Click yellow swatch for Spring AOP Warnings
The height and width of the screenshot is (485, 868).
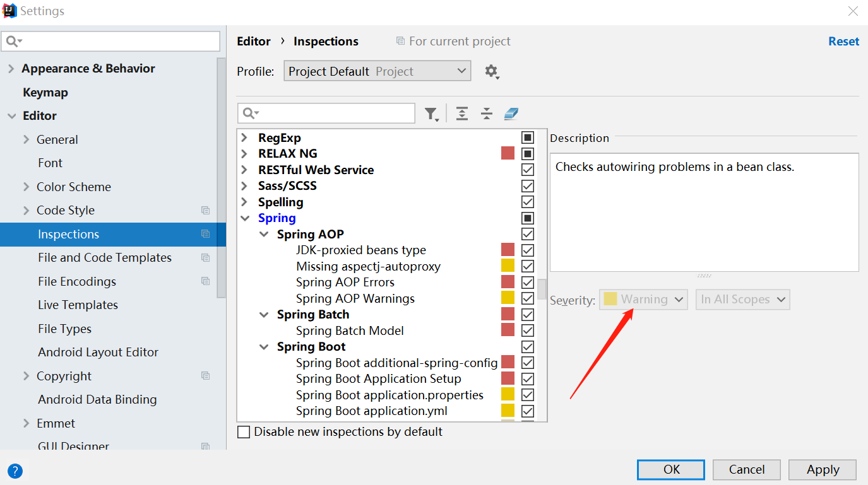508,298
